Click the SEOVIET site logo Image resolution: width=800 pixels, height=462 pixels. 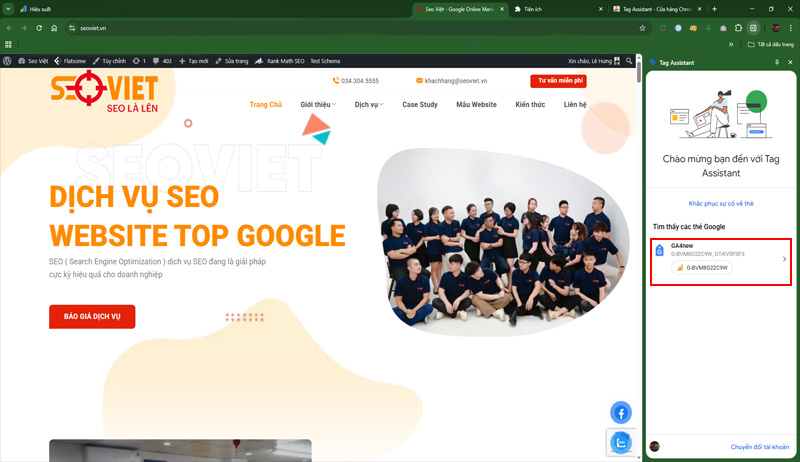91,95
